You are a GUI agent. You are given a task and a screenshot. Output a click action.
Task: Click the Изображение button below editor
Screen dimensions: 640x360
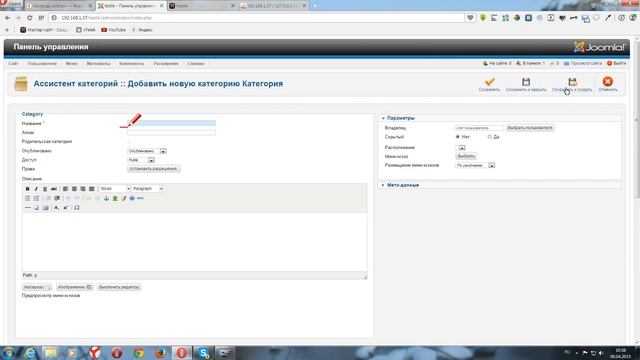coord(75,287)
